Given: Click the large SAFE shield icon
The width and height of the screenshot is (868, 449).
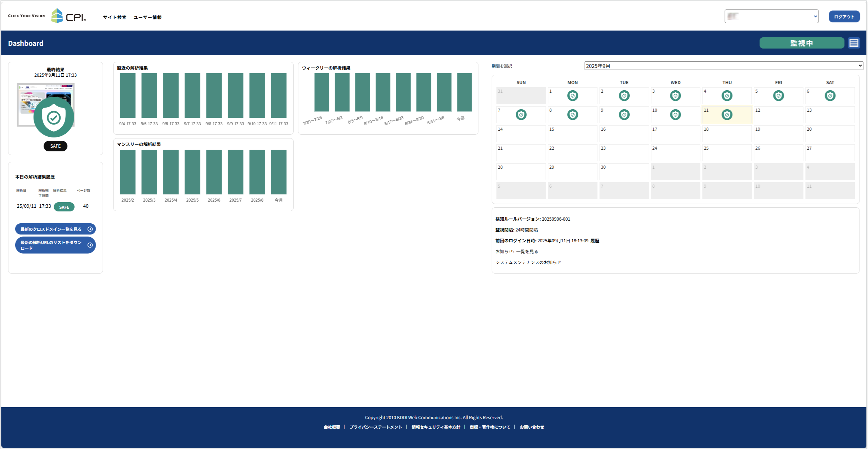Looking at the screenshot, I should [x=54, y=117].
